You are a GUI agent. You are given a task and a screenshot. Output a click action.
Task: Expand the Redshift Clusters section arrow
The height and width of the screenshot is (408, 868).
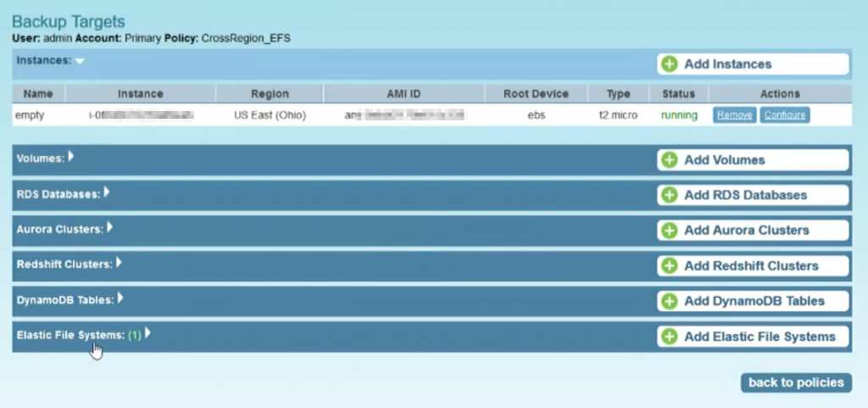tap(119, 263)
